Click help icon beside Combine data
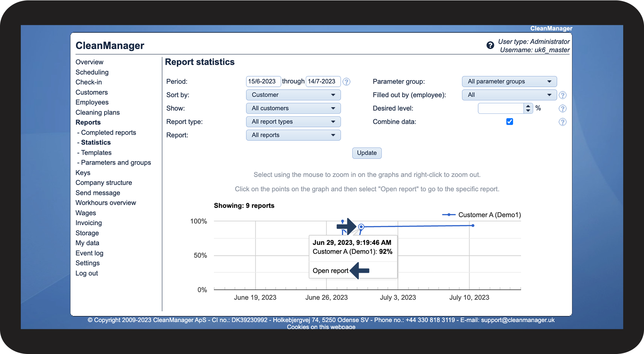 point(562,122)
